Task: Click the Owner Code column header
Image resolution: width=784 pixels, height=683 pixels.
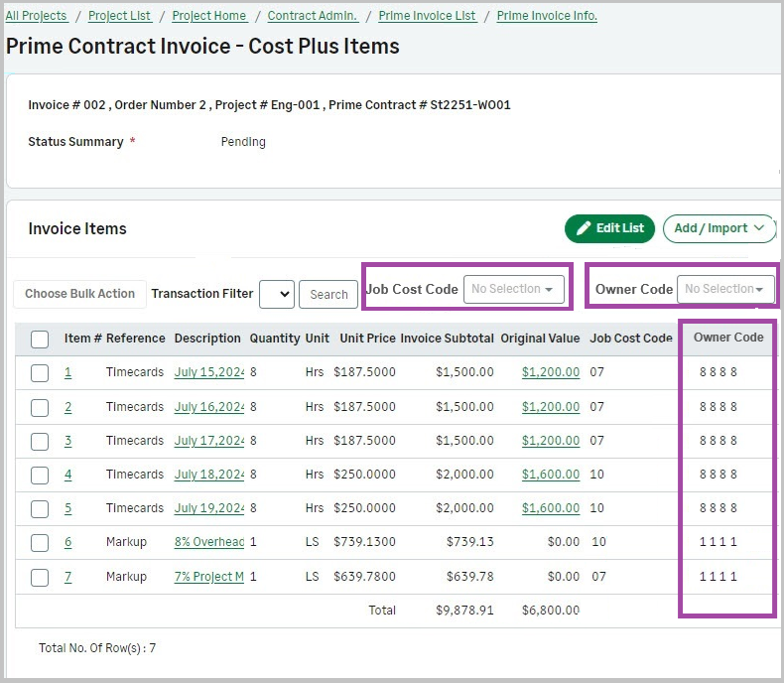Action: 728,338
